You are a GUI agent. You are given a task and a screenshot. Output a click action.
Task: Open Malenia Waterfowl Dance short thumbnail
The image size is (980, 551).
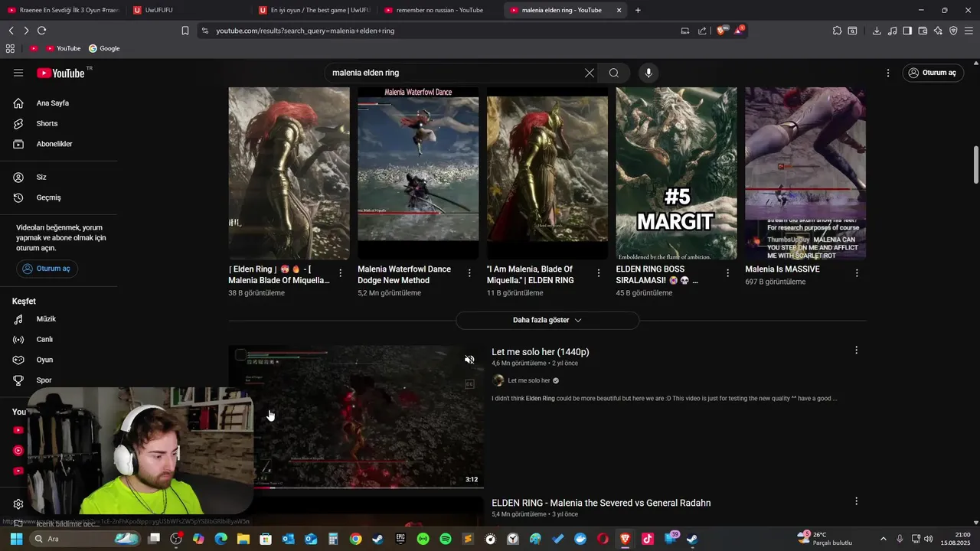pos(418,173)
